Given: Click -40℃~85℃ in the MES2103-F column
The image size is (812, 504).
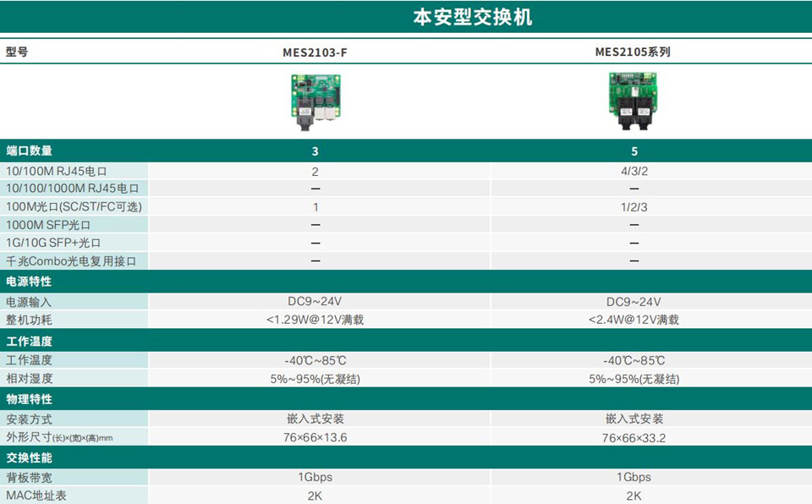Looking at the screenshot, I should (x=315, y=360).
